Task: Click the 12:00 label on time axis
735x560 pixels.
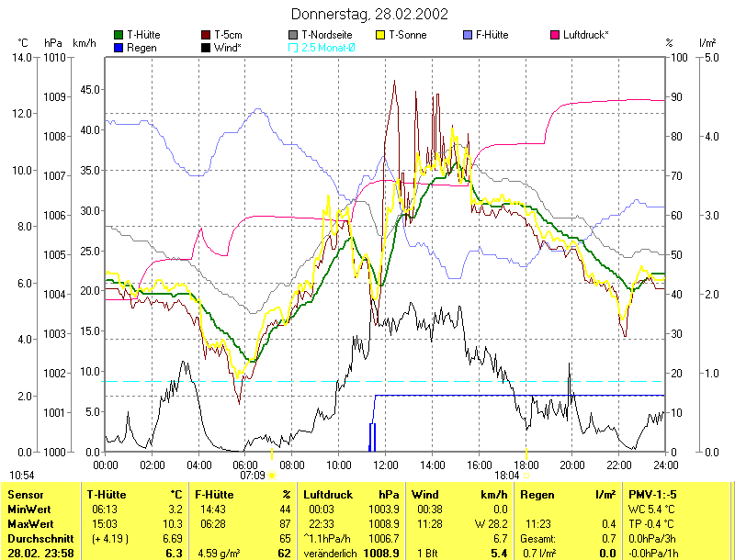Action: [x=385, y=465]
